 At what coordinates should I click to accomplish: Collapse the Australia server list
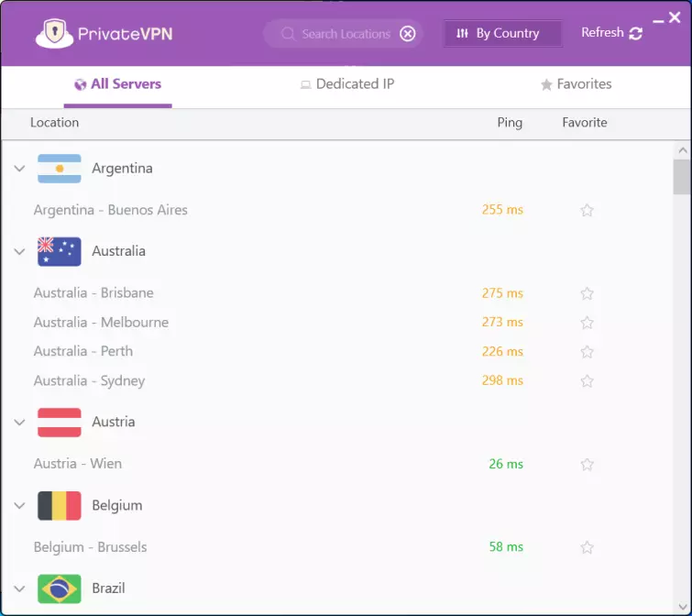[x=19, y=251]
